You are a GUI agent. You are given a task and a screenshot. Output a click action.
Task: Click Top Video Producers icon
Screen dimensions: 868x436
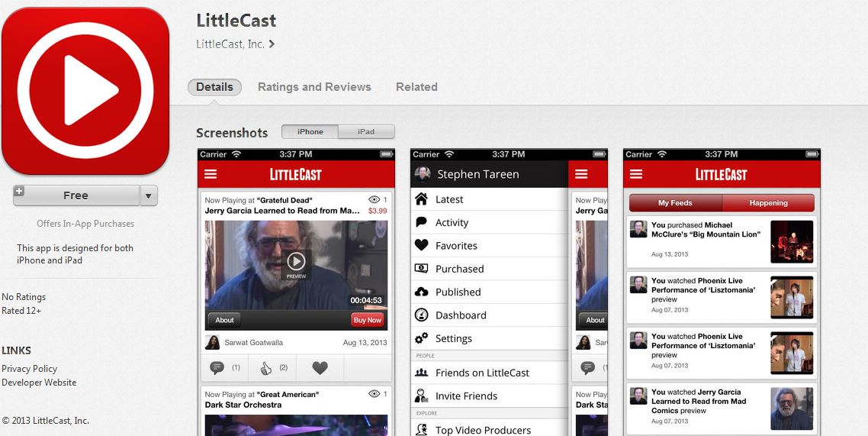(421, 429)
